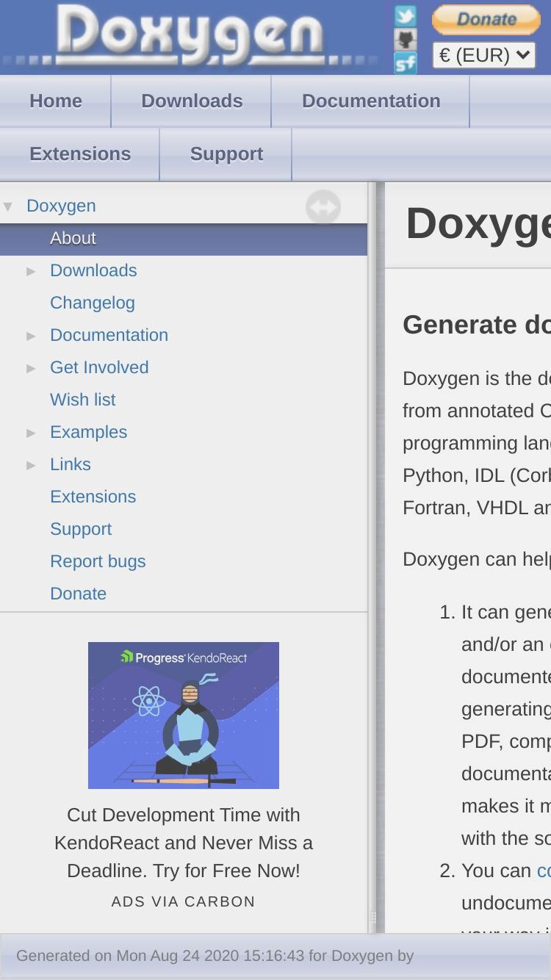
Task: Open Wish list in the sidebar
Action: (x=83, y=400)
